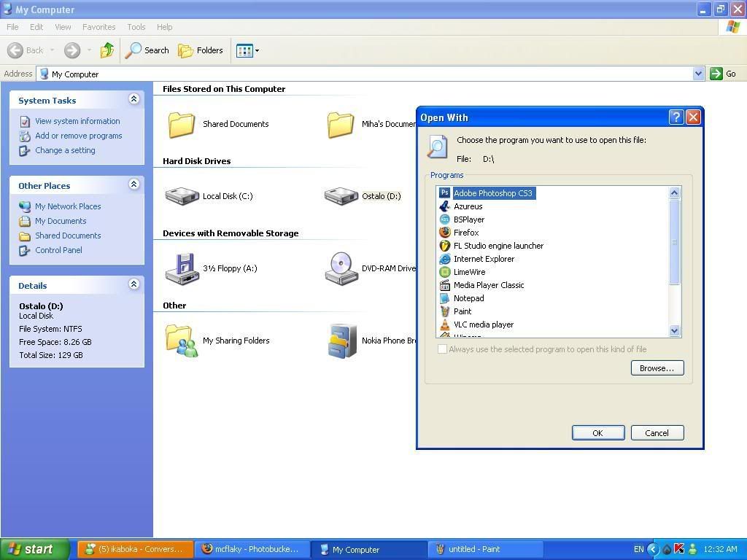Click the Search magnifier toolbar icon
The height and width of the screenshot is (560, 747).
pos(133,50)
